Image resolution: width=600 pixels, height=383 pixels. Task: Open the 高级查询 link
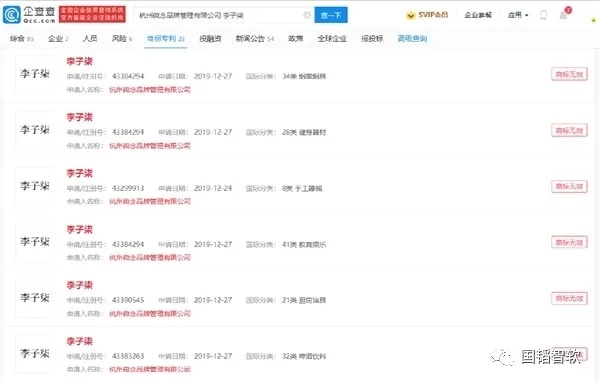click(x=412, y=38)
